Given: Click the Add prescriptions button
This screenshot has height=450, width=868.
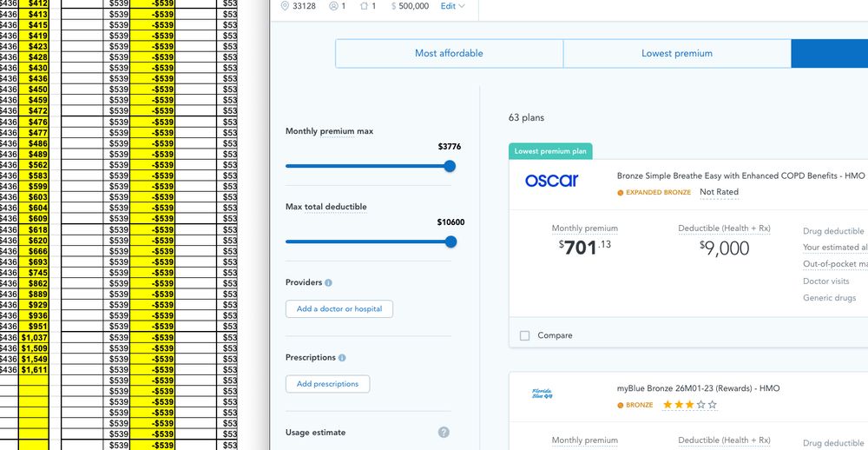Looking at the screenshot, I should 328,383.
